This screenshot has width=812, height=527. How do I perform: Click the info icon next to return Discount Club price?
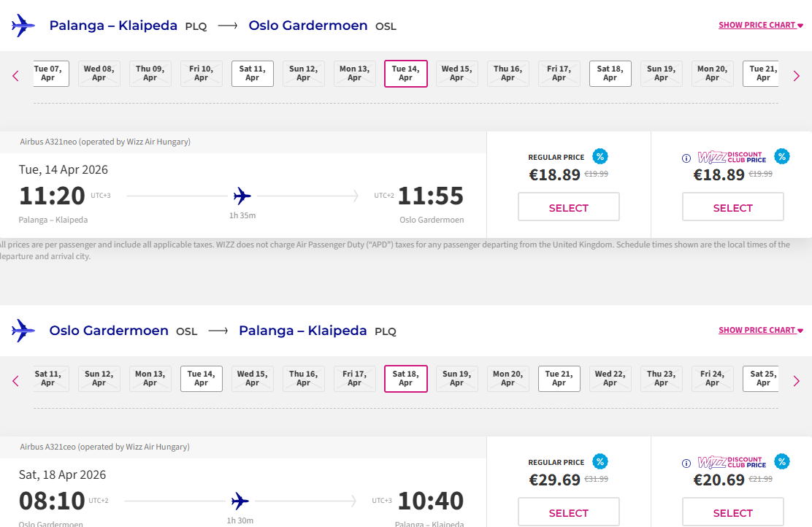pos(686,463)
